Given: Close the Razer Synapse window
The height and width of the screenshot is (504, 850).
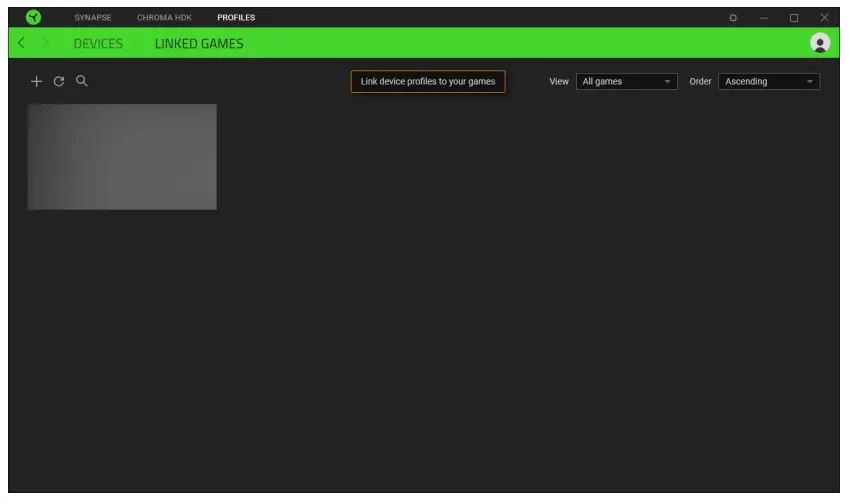Looking at the screenshot, I should pos(824,18).
